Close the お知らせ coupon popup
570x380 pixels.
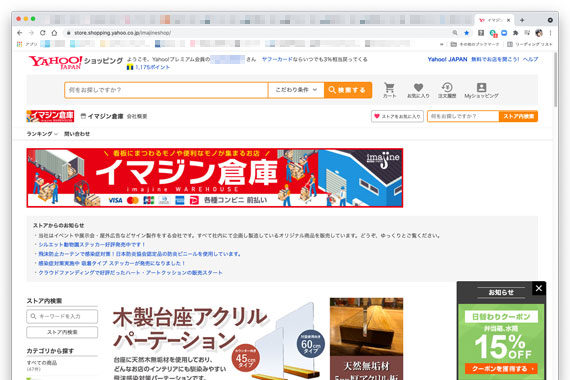(539, 288)
